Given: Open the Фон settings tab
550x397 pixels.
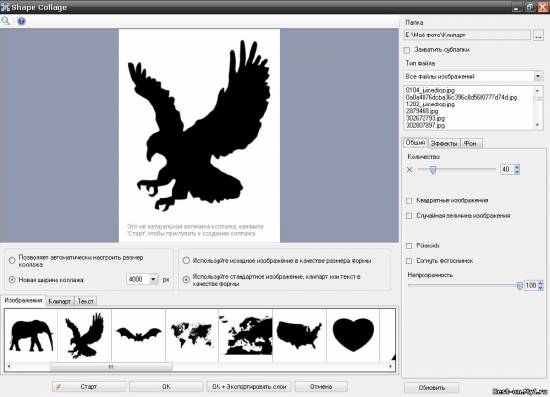Looking at the screenshot, I should [x=470, y=143].
